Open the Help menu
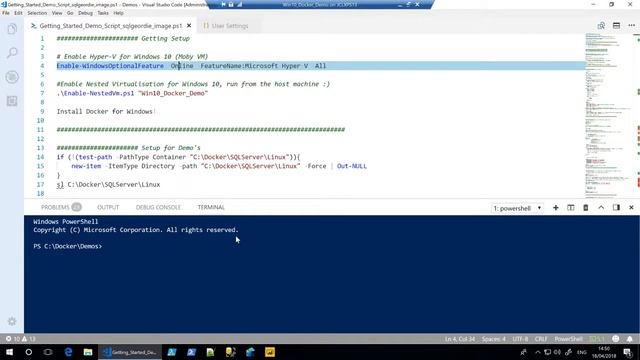The image size is (640, 360). (x=118, y=13)
